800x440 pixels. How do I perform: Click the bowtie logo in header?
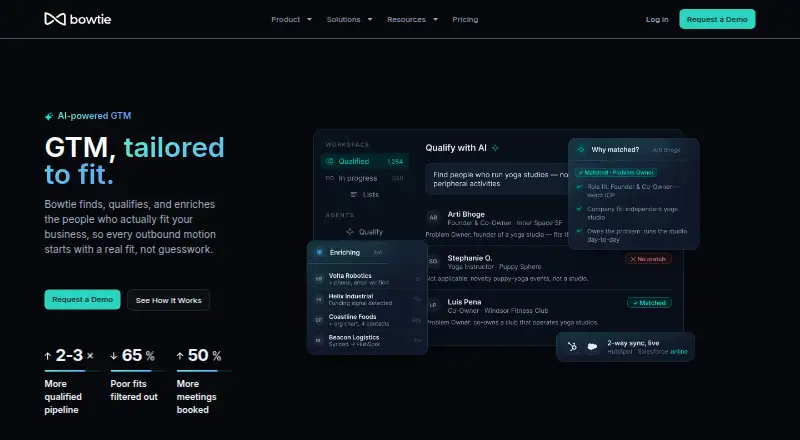78,19
